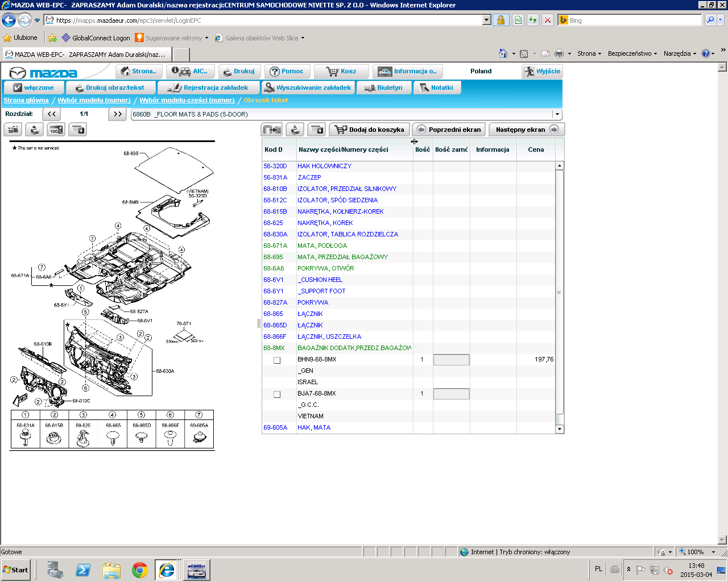This screenshot has width=728, height=582.
Task: Switch to the MAZDA WEB-EPC browser tab
Action: click(85, 55)
